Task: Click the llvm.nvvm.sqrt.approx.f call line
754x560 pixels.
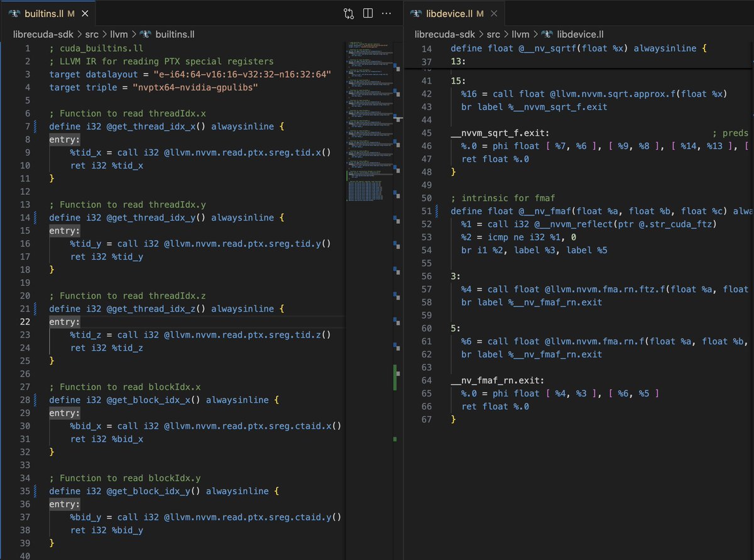Action: pos(594,94)
